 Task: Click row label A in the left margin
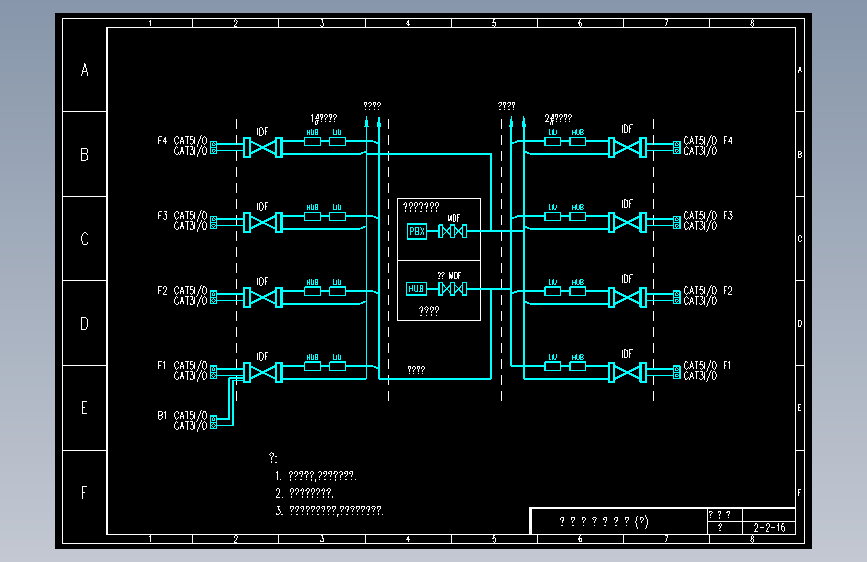pos(85,70)
